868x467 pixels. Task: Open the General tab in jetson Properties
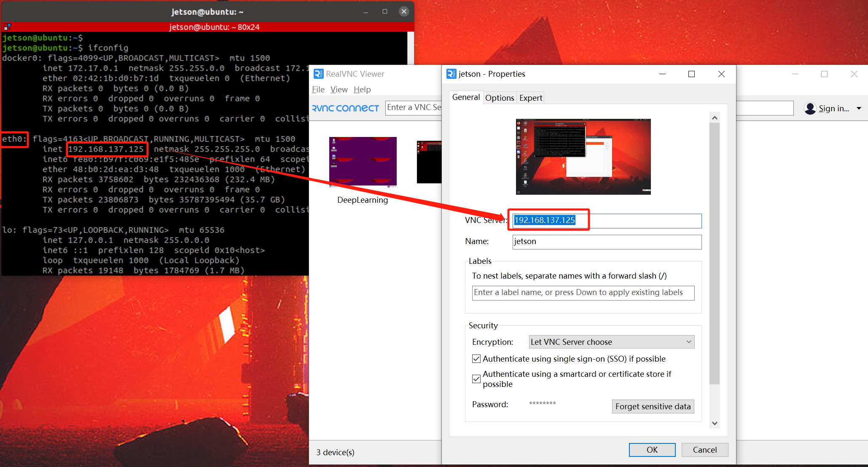466,97
